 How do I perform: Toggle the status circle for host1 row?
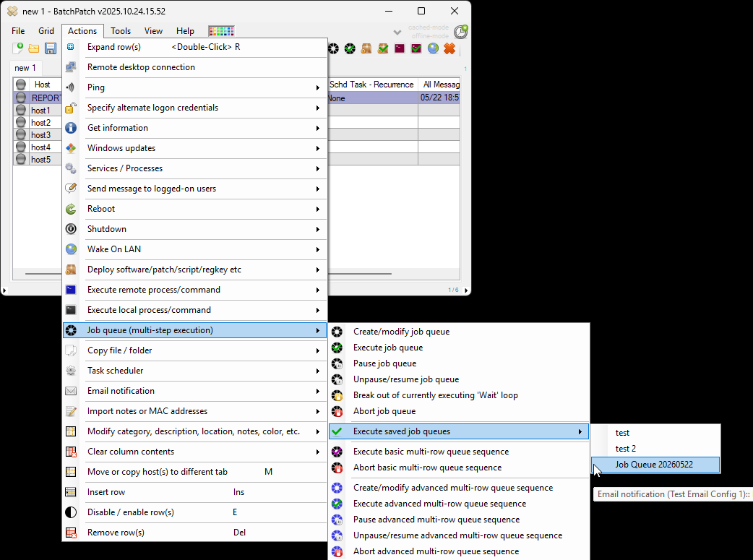coord(21,110)
